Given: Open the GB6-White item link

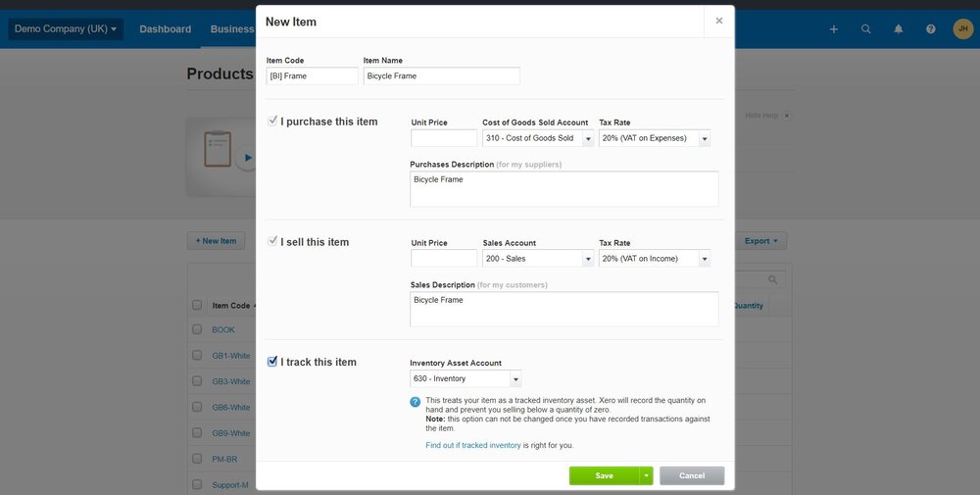Looking at the screenshot, I should coord(230,408).
